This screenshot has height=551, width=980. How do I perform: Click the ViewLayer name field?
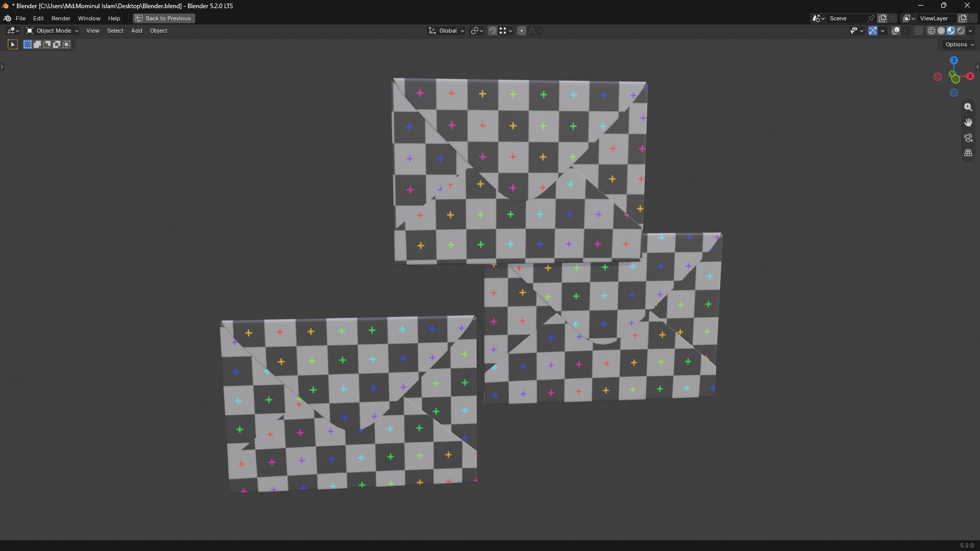point(937,18)
